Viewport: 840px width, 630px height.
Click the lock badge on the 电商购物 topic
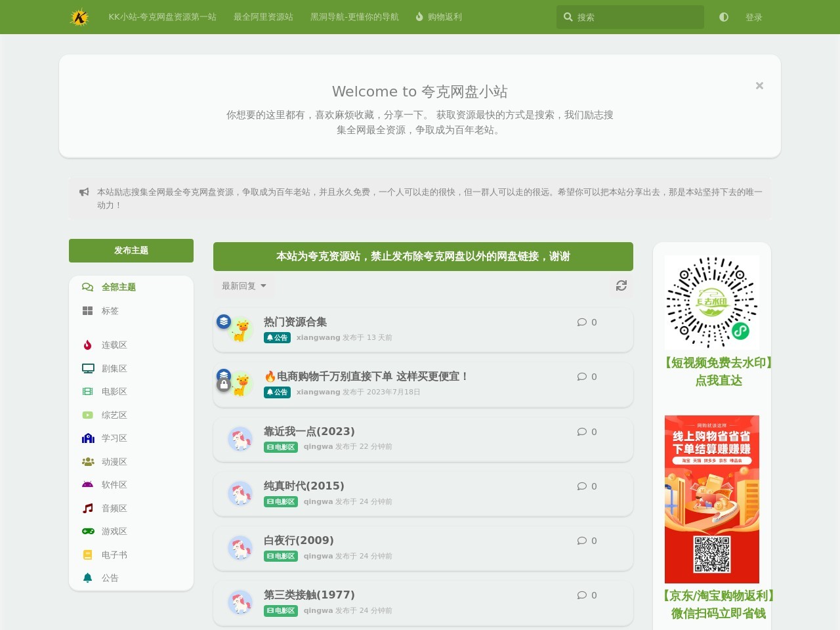click(224, 383)
